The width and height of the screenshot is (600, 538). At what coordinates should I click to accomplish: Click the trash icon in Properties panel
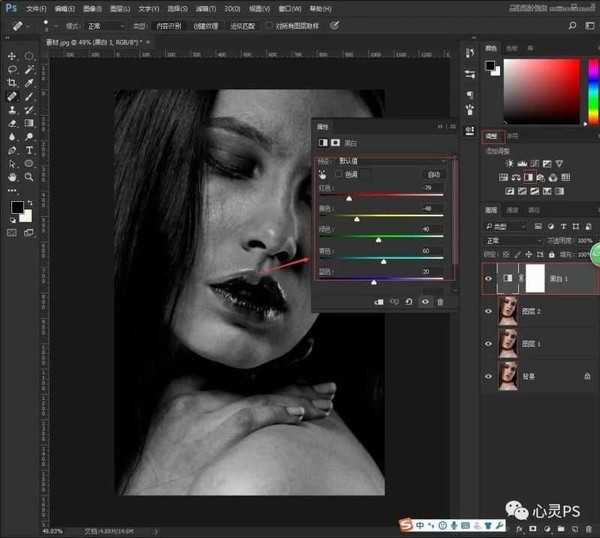(x=441, y=301)
